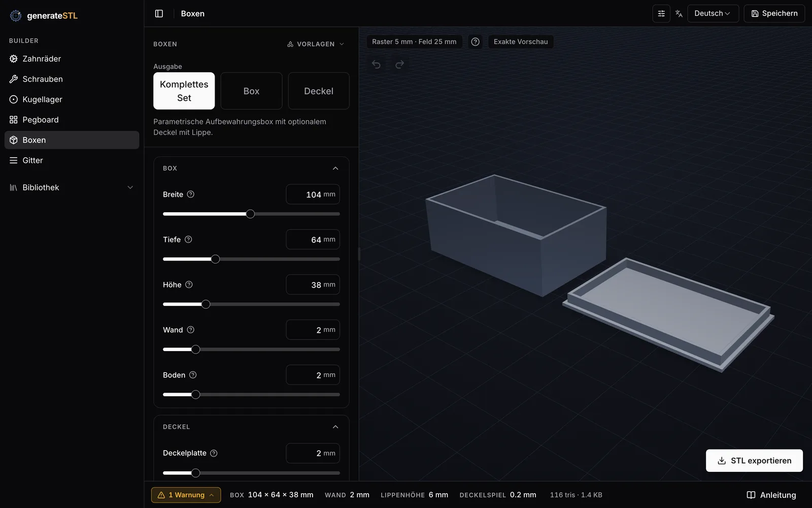The height and width of the screenshot is (508, 812).
Task: Click the Boxen page title
Action: tap(193, 14)
